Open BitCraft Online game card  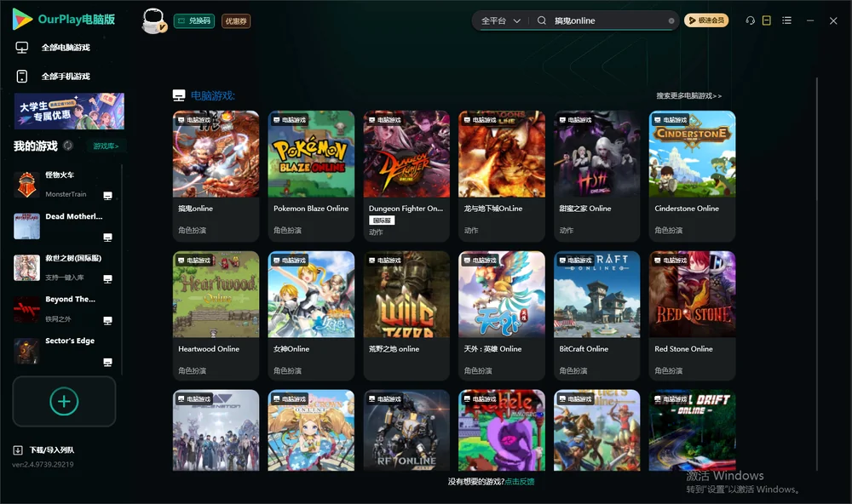(x=597, y=316)
